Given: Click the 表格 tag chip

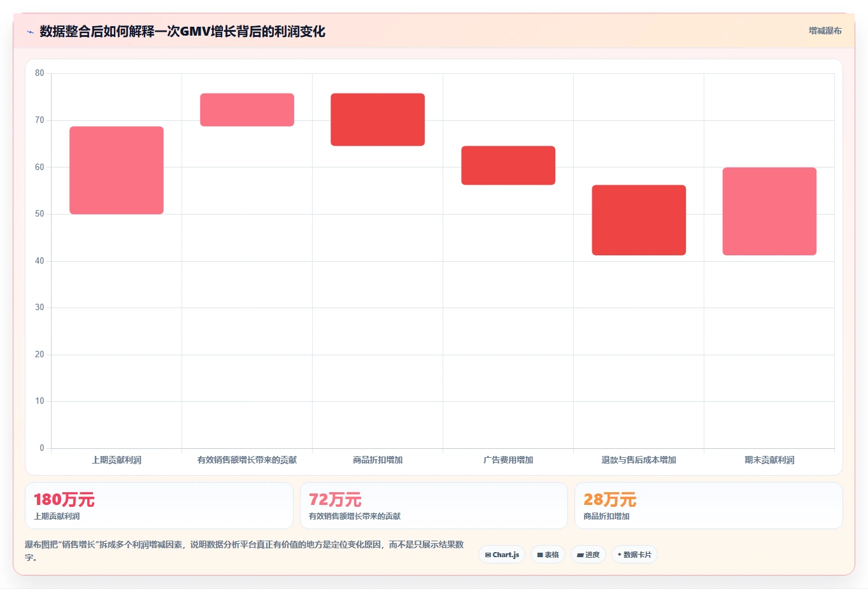Looking at the screenshot, I should tap(548, 555).
